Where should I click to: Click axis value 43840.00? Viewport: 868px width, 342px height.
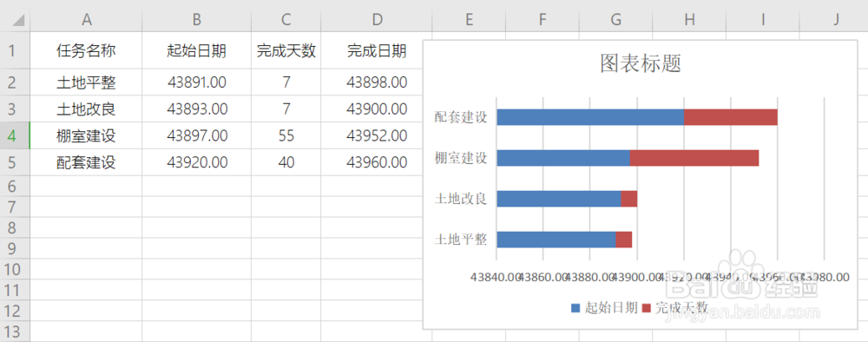click(x=495, y=277)
